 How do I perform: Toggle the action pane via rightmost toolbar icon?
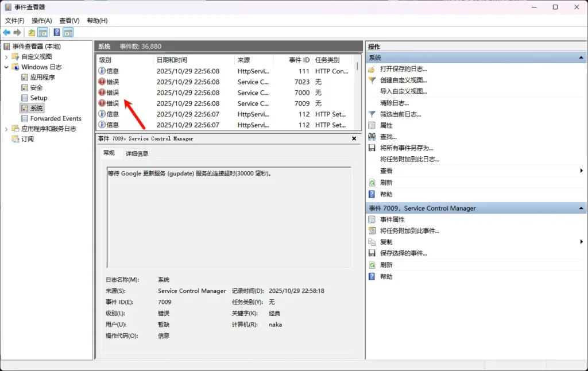[68, 32]
